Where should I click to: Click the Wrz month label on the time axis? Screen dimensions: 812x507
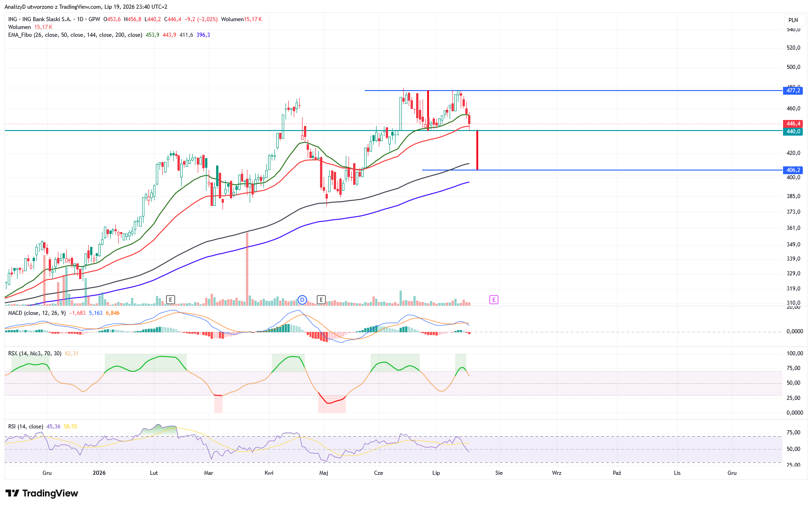[556, 473]
